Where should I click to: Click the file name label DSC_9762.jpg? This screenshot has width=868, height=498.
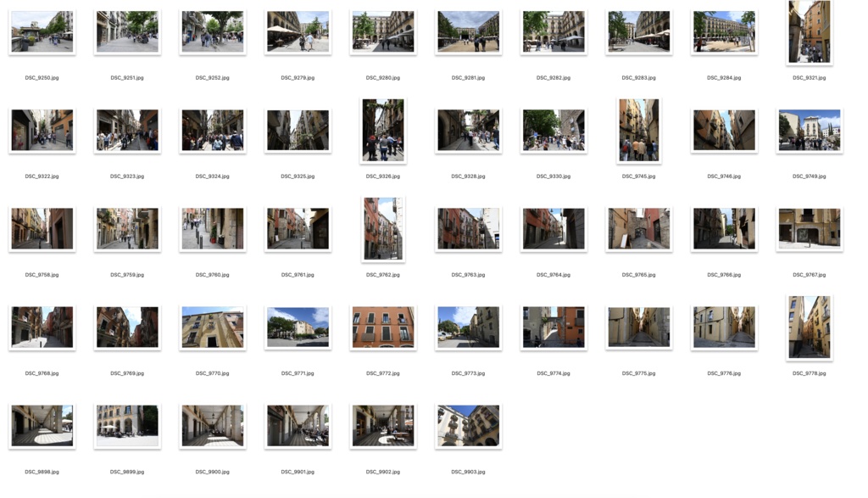click(383, 276)
